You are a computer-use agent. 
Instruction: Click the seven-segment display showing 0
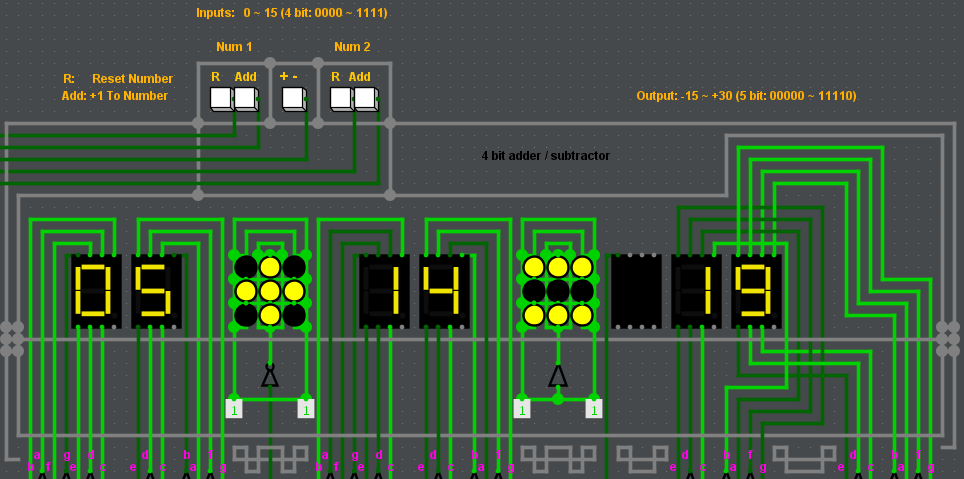point(96,291)
